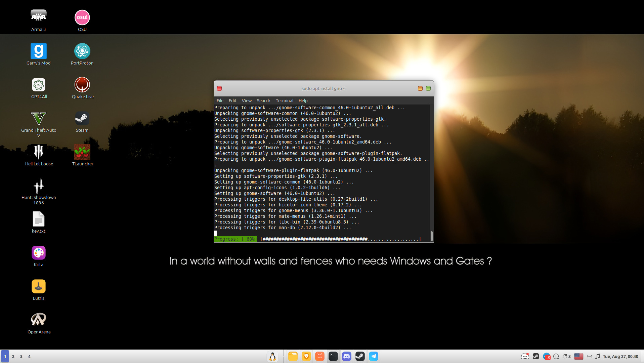Screen dimensions: 644x363
Task: Open the penguin application menu in the taskbar
Action: click(272, 356)
